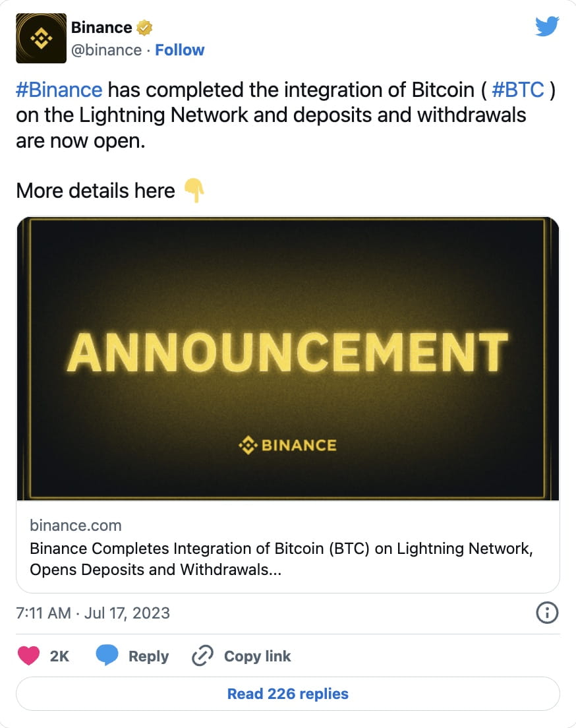Click the Binance logo inside the announcement image
576x728 pixels.
(x=288, y=444)
